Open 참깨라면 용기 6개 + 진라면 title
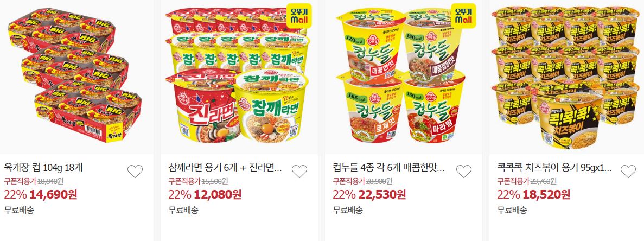The width and height of the screenshot is (644, 241). 226,168
